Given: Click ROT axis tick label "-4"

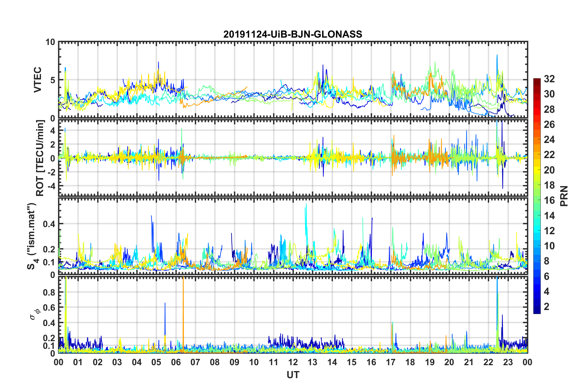Looking at the screenshot, I should pos(51,186).
